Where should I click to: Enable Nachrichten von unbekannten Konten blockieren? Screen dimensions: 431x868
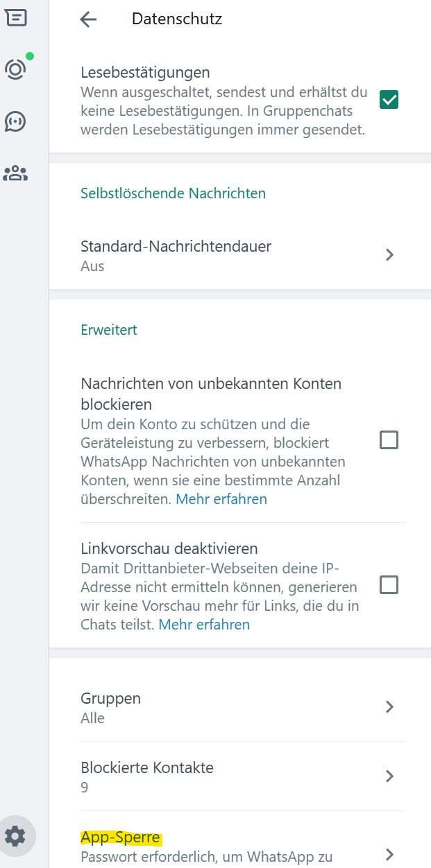390,440
